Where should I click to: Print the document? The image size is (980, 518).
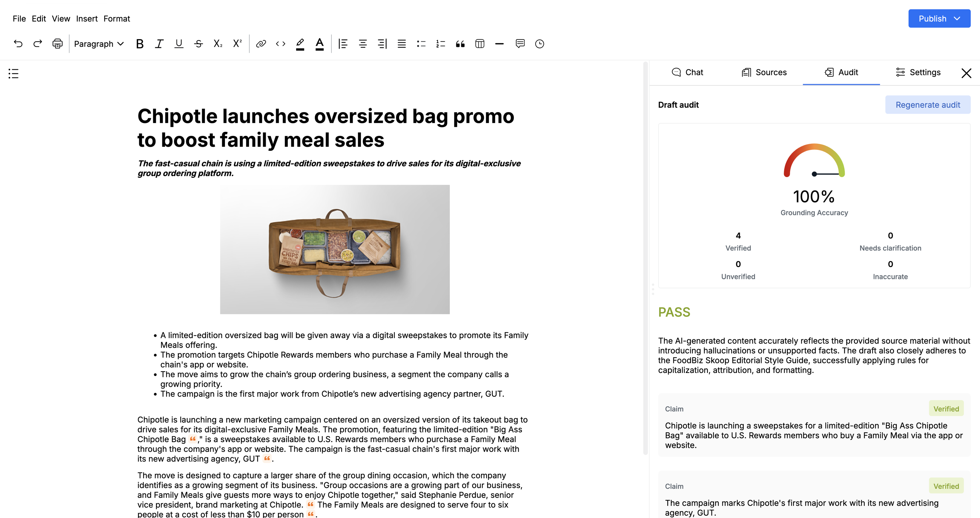pyautogui.click(x=58, y=44)
